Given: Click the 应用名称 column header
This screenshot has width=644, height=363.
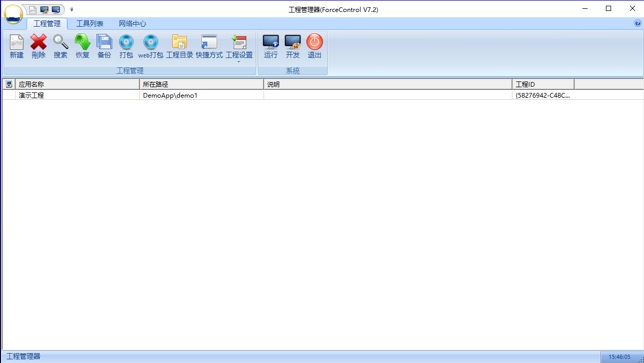Looking at the screenshot, I should point(78,84).
